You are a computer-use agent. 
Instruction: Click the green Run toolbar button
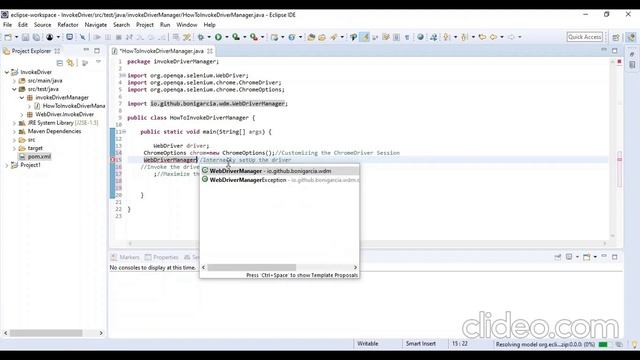[x=218, y=37]
